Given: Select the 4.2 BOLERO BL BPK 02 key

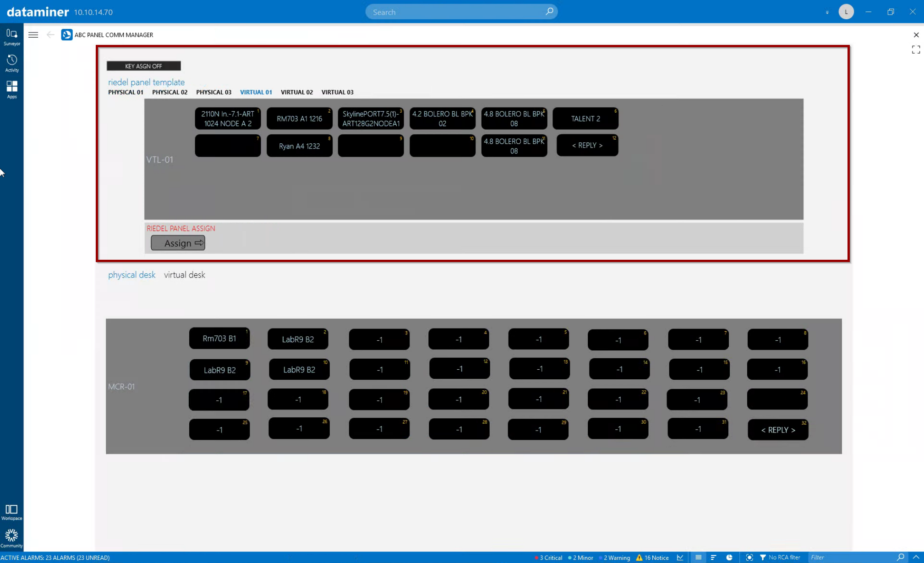Looking at the screenshot, I should point(442,119).
